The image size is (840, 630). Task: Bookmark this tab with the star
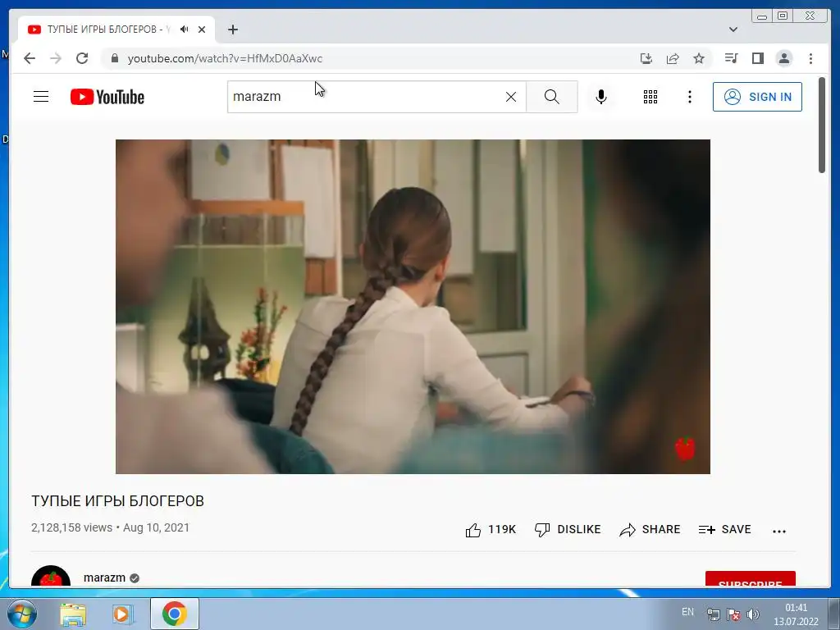(699, 58)
